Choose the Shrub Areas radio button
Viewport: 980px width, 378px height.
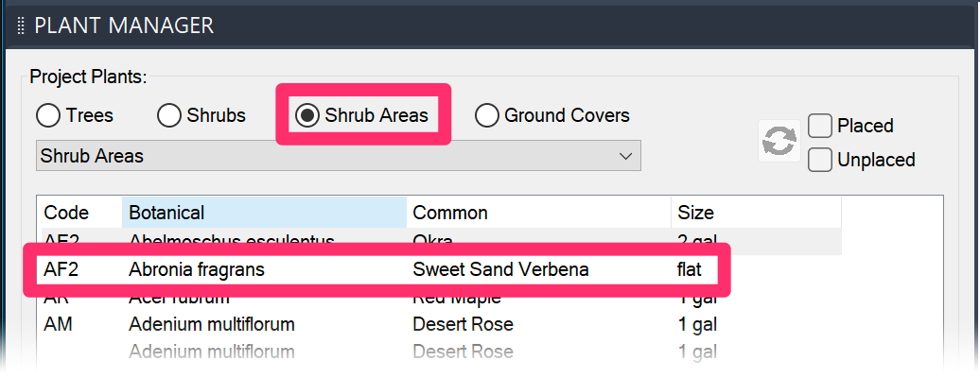click(362, 115)
